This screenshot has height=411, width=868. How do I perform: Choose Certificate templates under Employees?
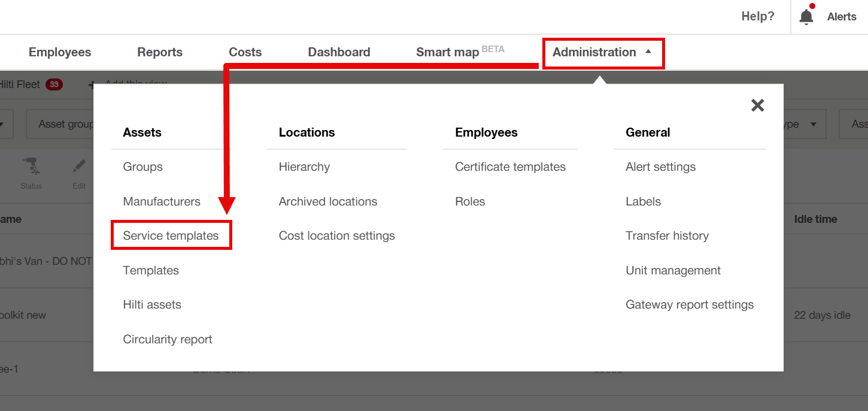pos(510,167)
